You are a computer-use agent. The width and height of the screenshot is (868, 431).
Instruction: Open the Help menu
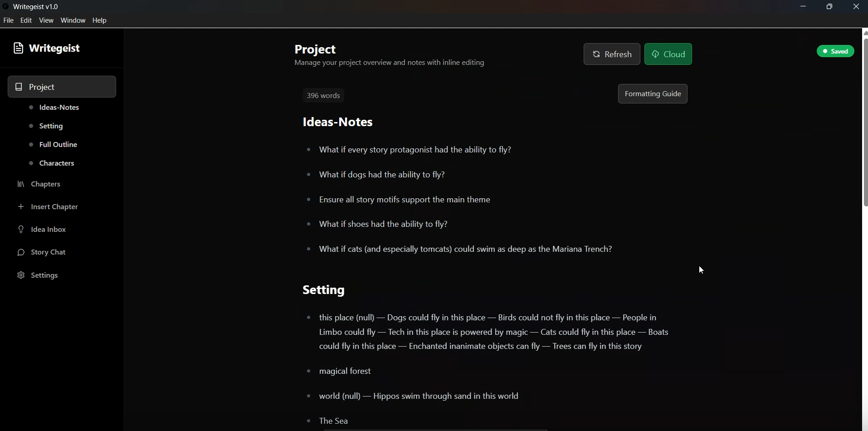pyautogui.click(x=100, y=20)
